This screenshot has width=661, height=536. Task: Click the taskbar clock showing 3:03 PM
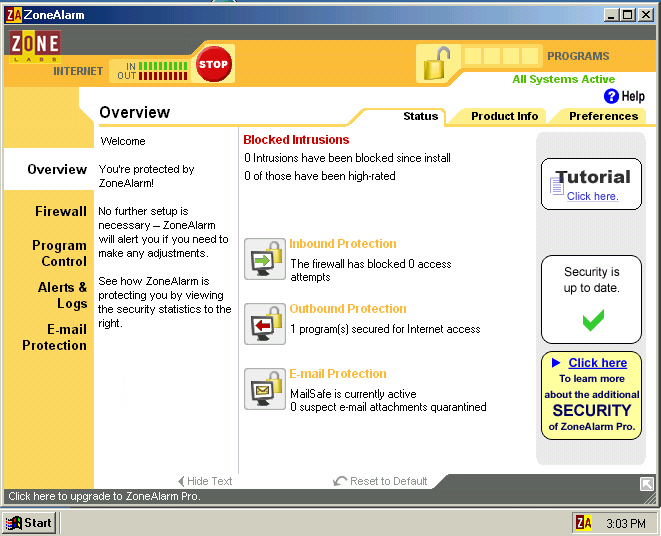626,523
